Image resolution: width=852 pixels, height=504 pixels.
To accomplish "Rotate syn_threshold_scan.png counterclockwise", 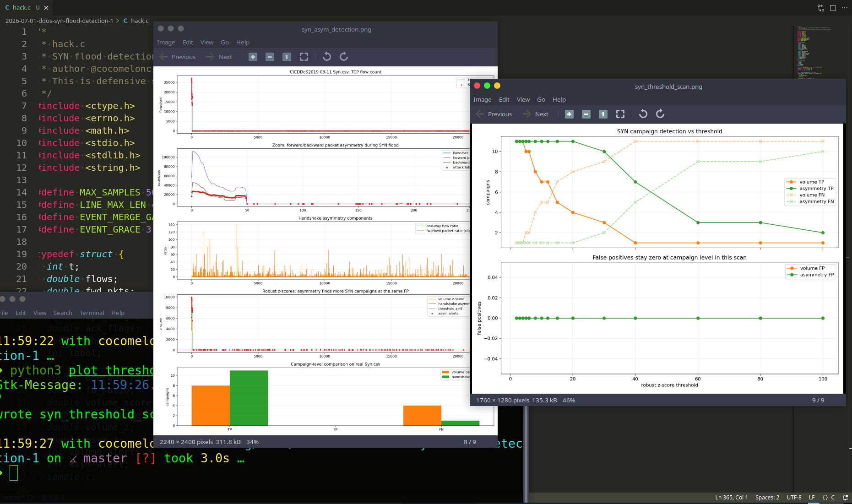I will (643, 114).
